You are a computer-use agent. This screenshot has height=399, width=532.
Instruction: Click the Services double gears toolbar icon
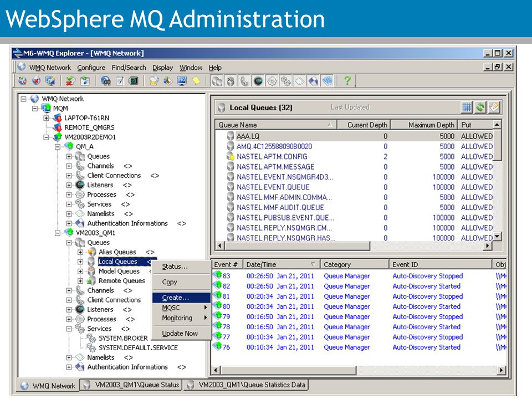[x=286, y=81]
